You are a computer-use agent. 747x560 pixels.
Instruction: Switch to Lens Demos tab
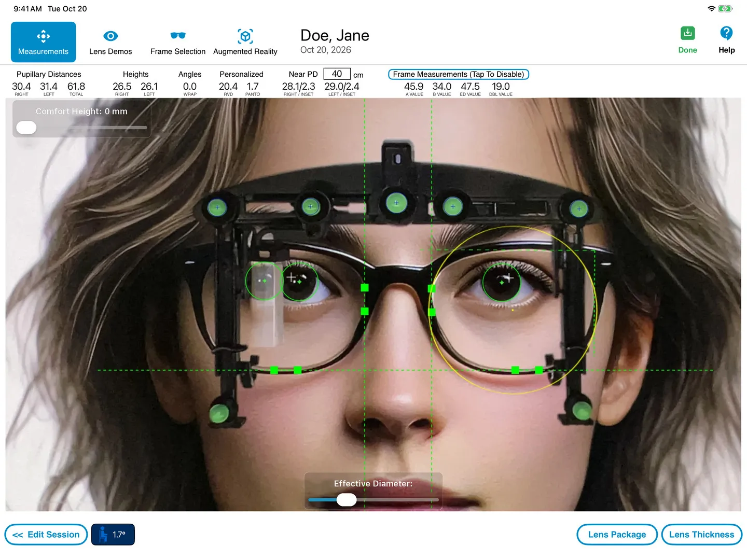click(110, 42)
